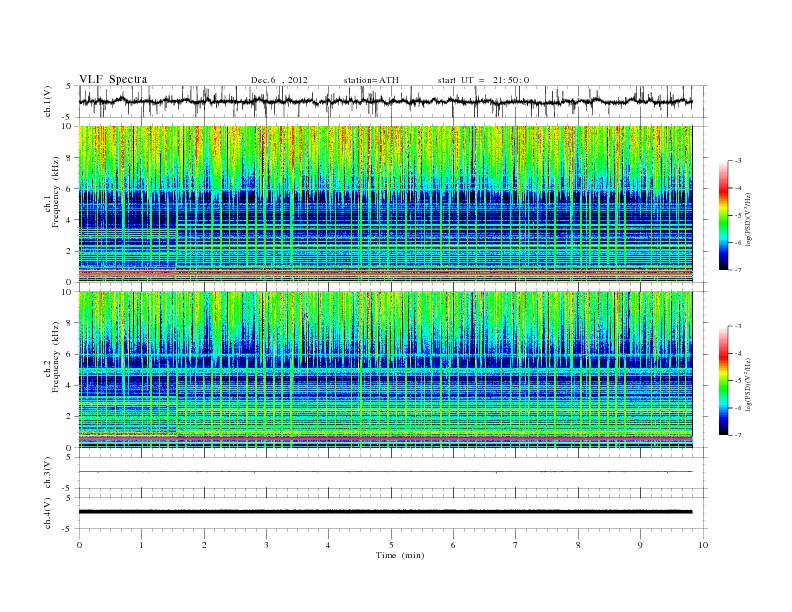Click time axis tick label "9"
The width and height of the screenshot is (792, 612).
pyautogui.click(x=640, y=545)
